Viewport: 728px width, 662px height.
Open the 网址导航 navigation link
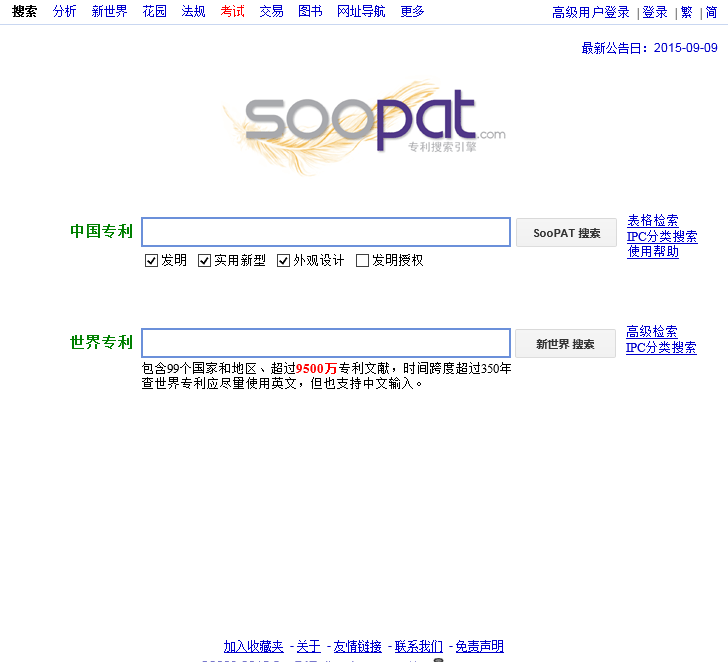coord(361,11)
